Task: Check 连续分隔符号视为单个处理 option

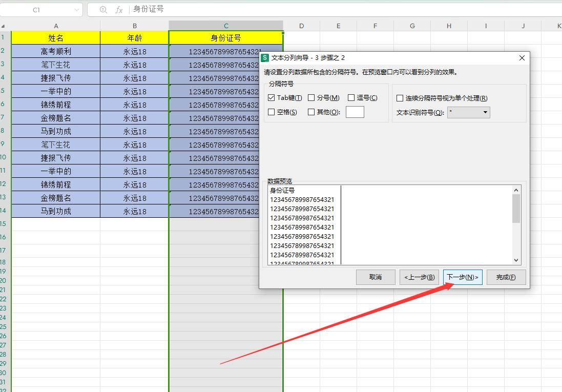Action: pos(400,98)
